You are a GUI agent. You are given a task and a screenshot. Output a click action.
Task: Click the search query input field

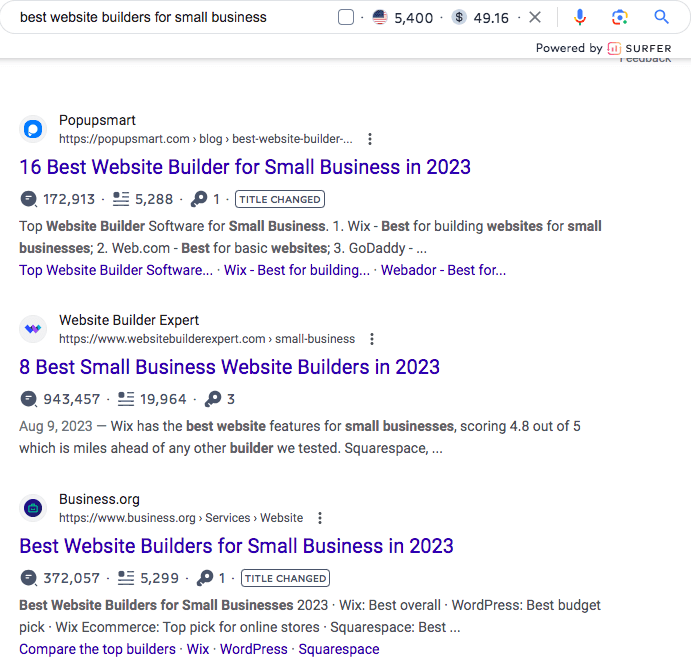click(x=143, y=17)
